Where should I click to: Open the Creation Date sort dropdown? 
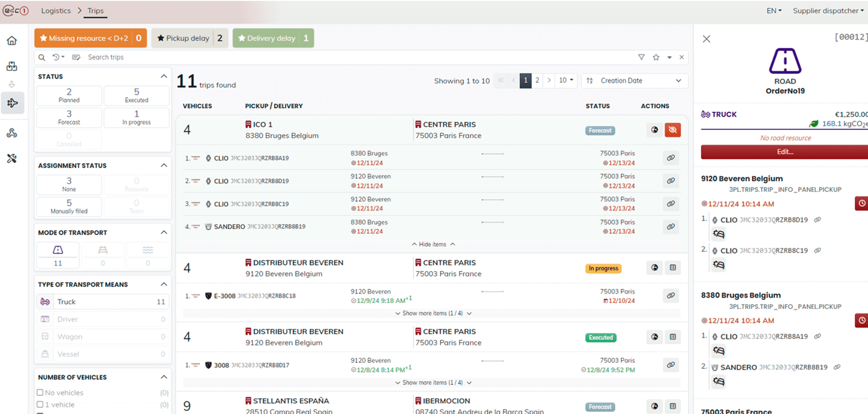tap(635, 81)
